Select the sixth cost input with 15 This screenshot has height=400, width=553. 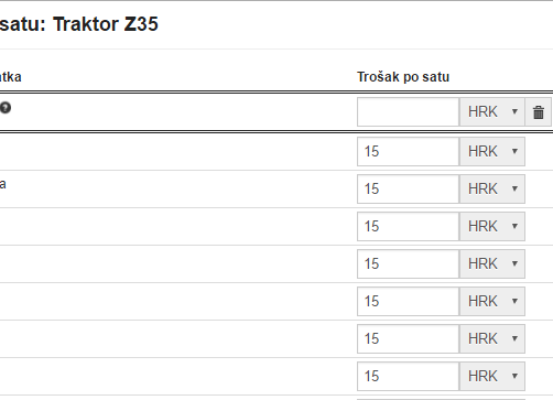point(408,339)
